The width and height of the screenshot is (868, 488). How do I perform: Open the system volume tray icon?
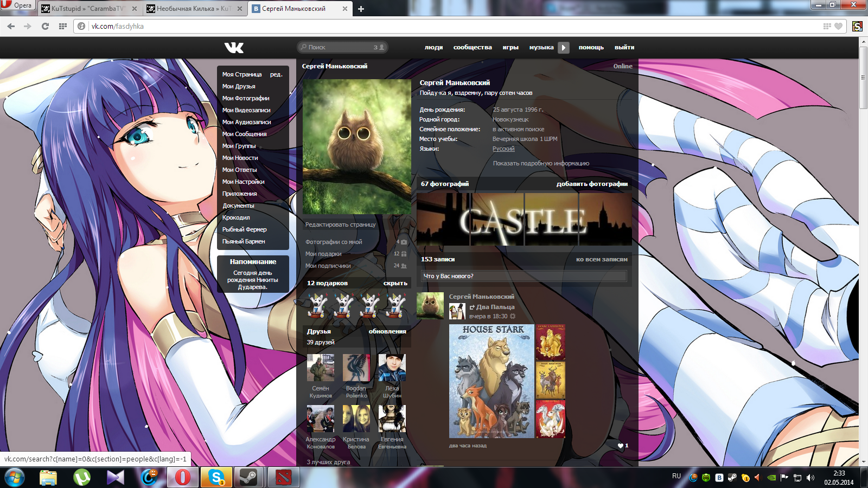coord(810,478)
